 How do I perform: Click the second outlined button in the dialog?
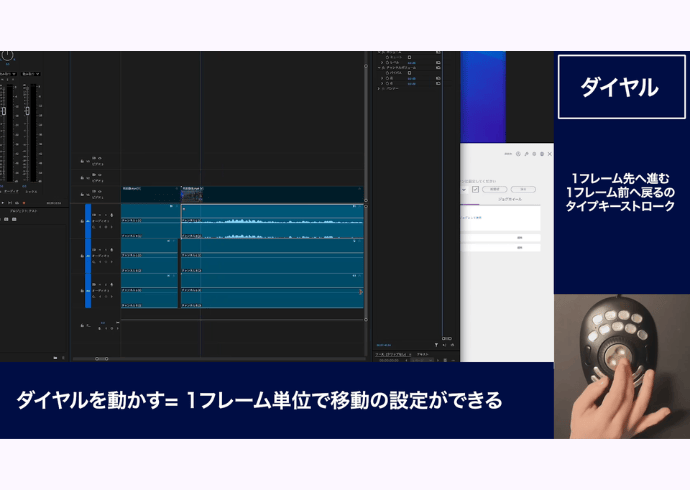[523, 188]
